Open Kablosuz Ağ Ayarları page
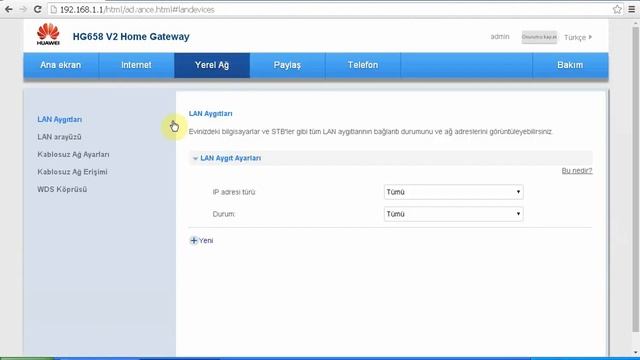The image size is (640, 360). pyautogui.click(x=73, y=154)
